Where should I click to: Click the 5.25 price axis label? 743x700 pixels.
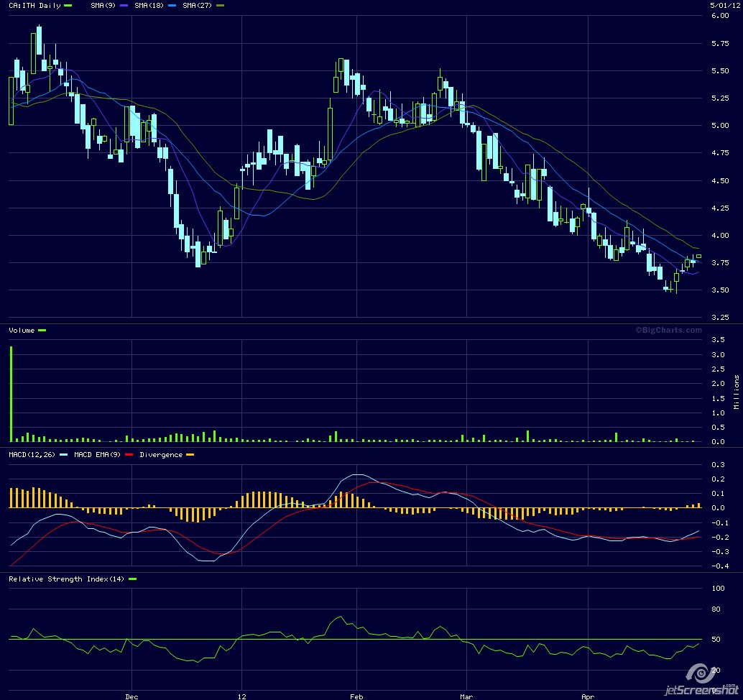(x=720, y=98)
